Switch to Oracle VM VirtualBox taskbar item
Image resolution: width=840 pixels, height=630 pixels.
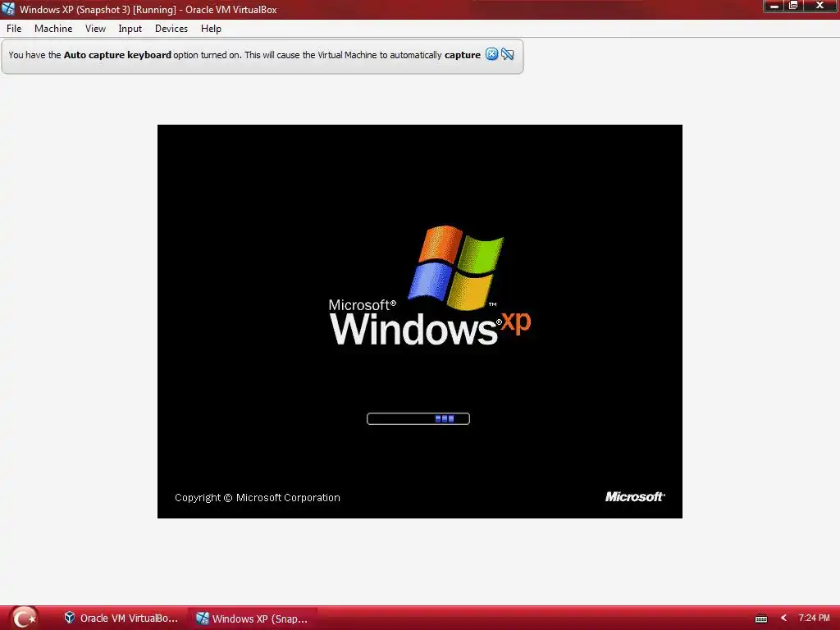pos(121,619)
